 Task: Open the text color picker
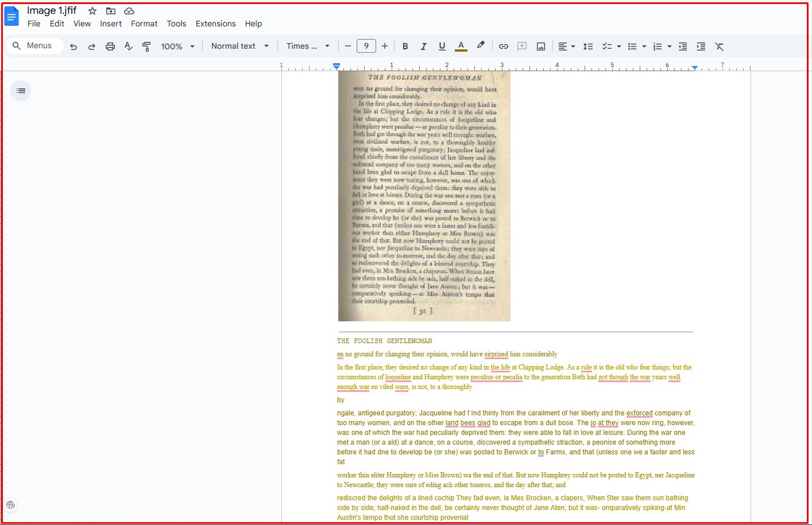461,46
